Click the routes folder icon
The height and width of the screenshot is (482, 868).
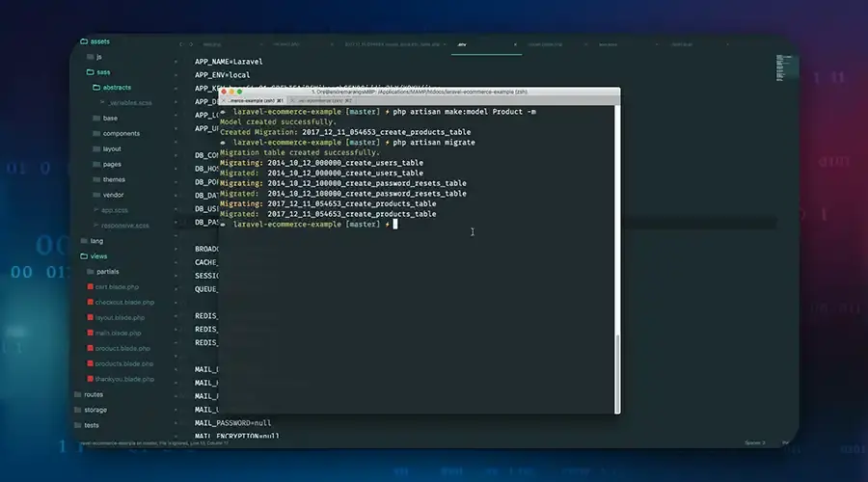point(77,394)
